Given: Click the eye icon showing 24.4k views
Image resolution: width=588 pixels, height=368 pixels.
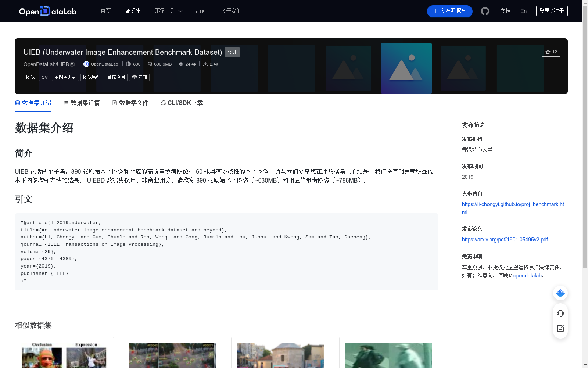Looking at the screenshot, I should (181, 64).
